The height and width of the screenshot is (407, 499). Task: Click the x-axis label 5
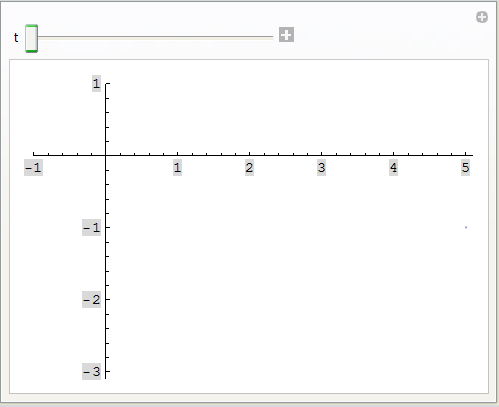(465, 167)
